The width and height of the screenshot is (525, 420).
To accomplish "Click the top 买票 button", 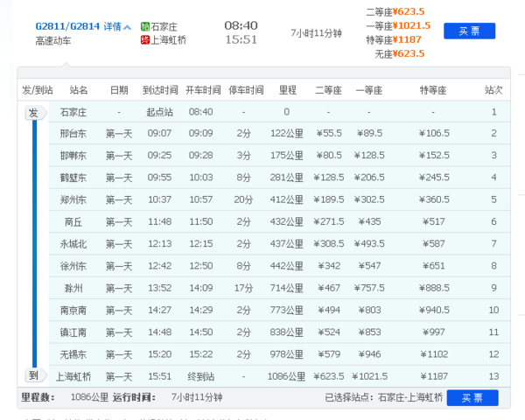I will (x=469, y=31).
